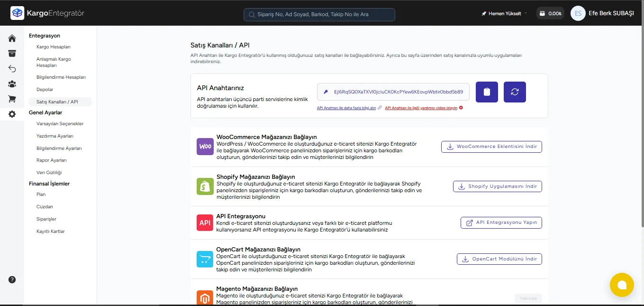The image size is (644, 306).
Task: Click the ES user avatar
Action: point(578,14)
